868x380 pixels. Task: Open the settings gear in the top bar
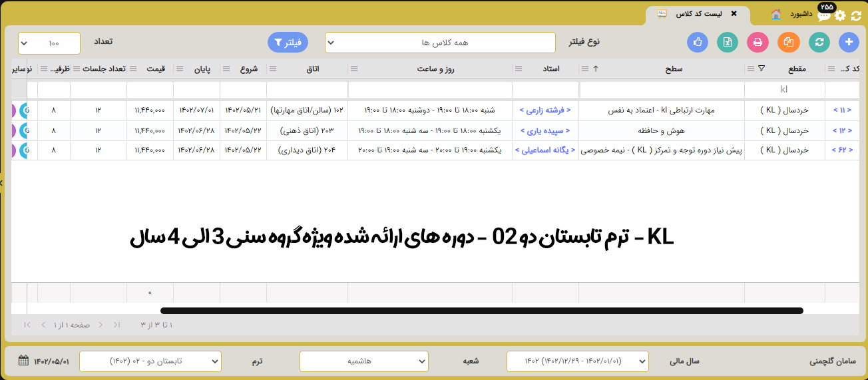[x=840, y=16]
